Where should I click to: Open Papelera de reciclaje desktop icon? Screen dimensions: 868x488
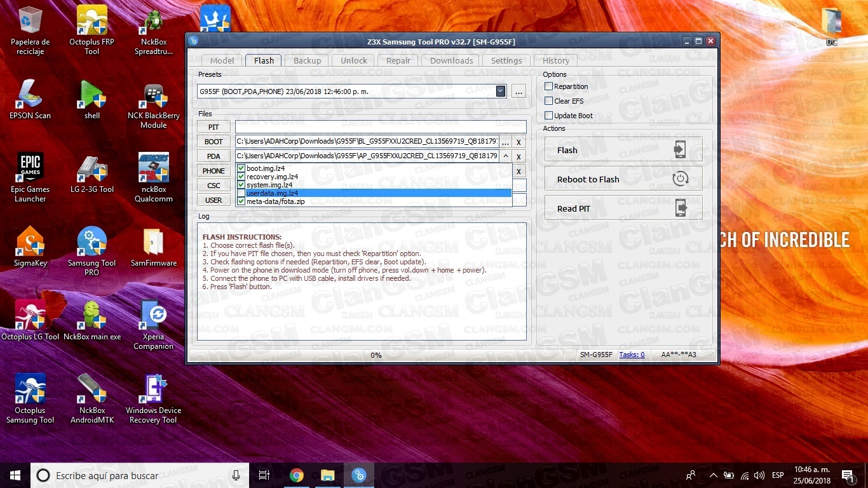tap(31, 30)
